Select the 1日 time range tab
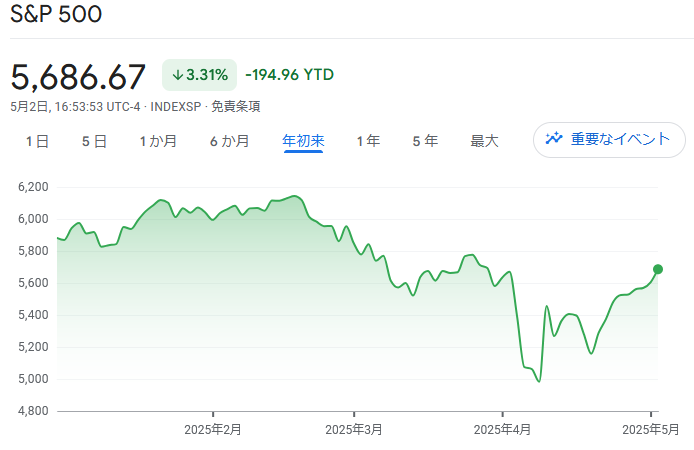The height and width of the screenshot is (450, 694). click(37, 142)
